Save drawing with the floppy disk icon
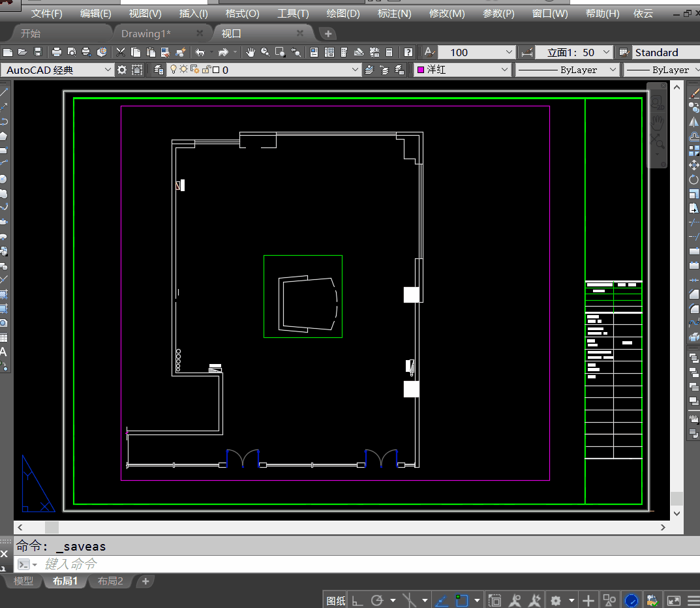 pyautogui.click(x=38, y=52)
